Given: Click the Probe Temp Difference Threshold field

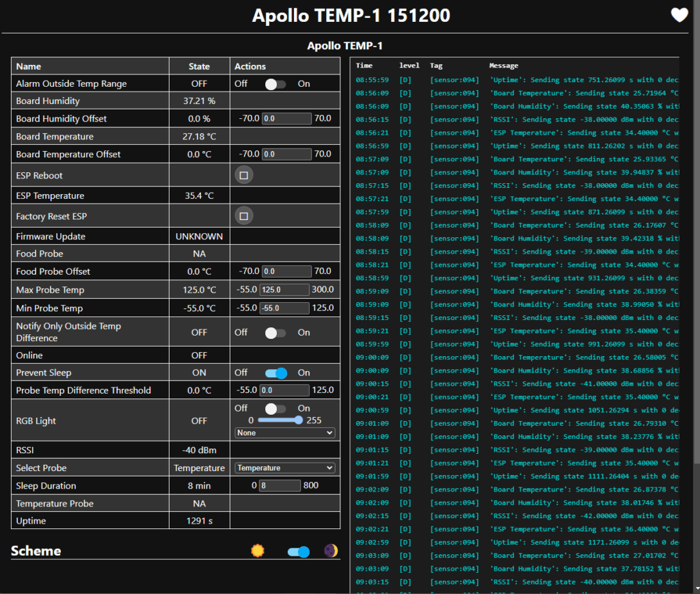Looking at the screenshot, I should pyautogui.click(x=285, y=390).
